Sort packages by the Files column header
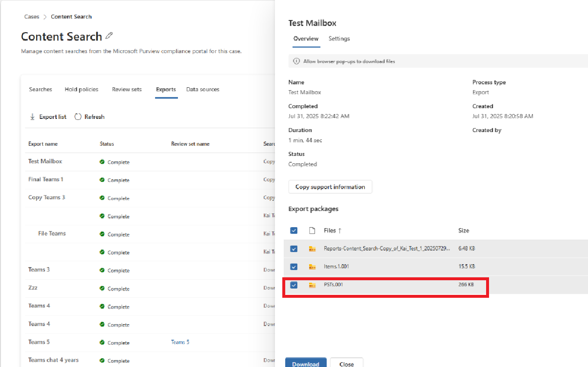Image resolution: width=588 pixels, height=367 pixels. (x=333, y=231)
